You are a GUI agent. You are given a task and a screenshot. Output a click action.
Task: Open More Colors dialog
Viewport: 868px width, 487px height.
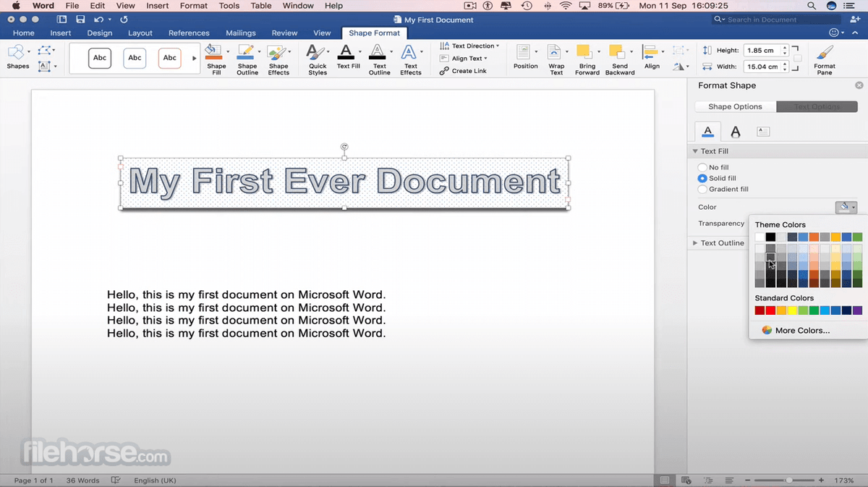click(x=801, y=330)
